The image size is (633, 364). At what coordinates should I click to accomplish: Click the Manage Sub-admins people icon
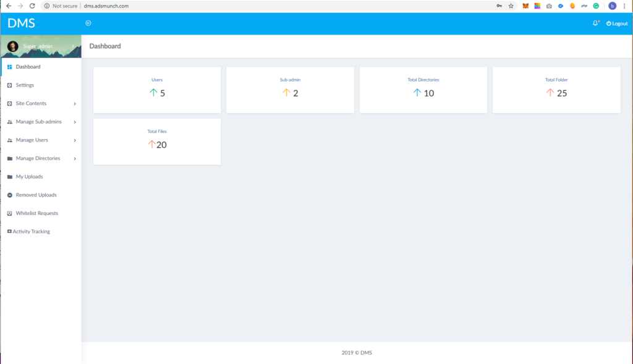tap(9, 121)
